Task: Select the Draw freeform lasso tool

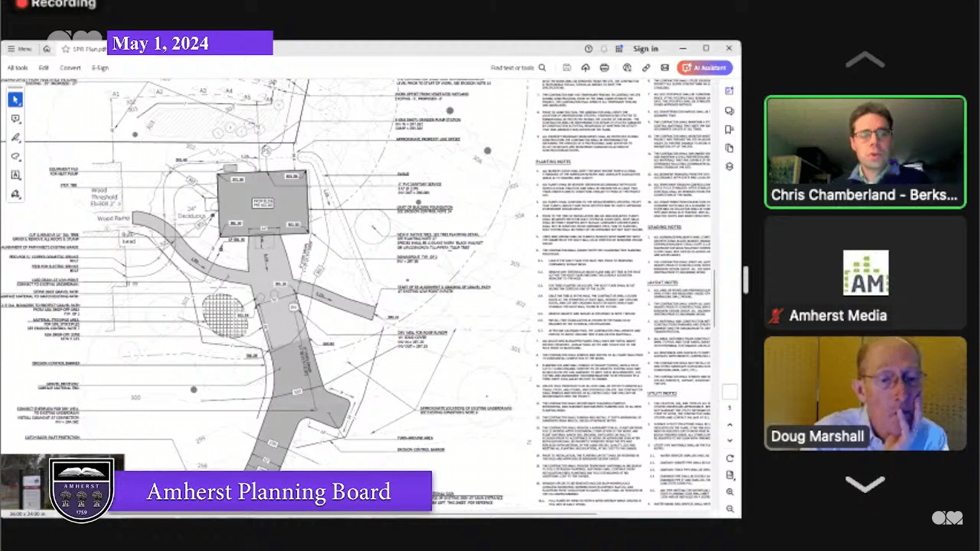Action: tap(15, 156)
